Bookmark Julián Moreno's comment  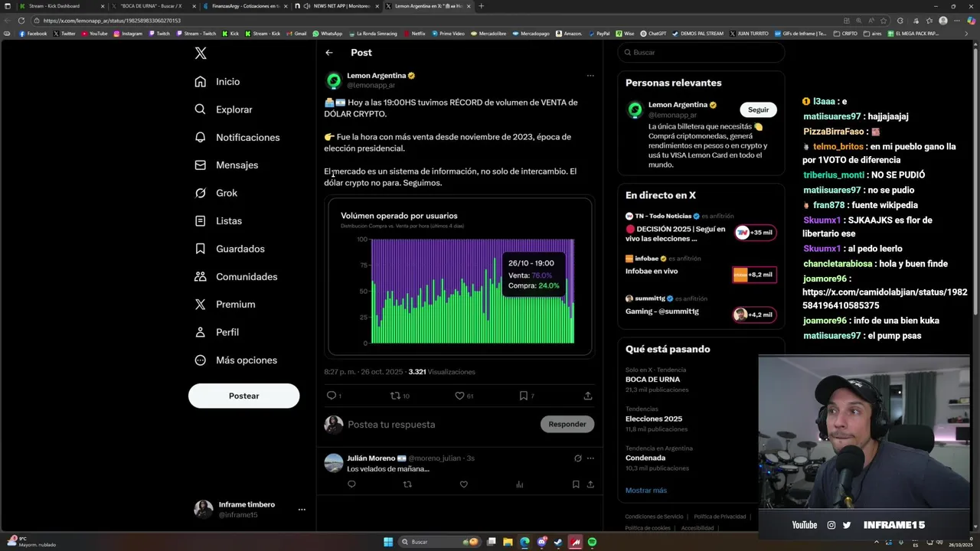[576, 484]
